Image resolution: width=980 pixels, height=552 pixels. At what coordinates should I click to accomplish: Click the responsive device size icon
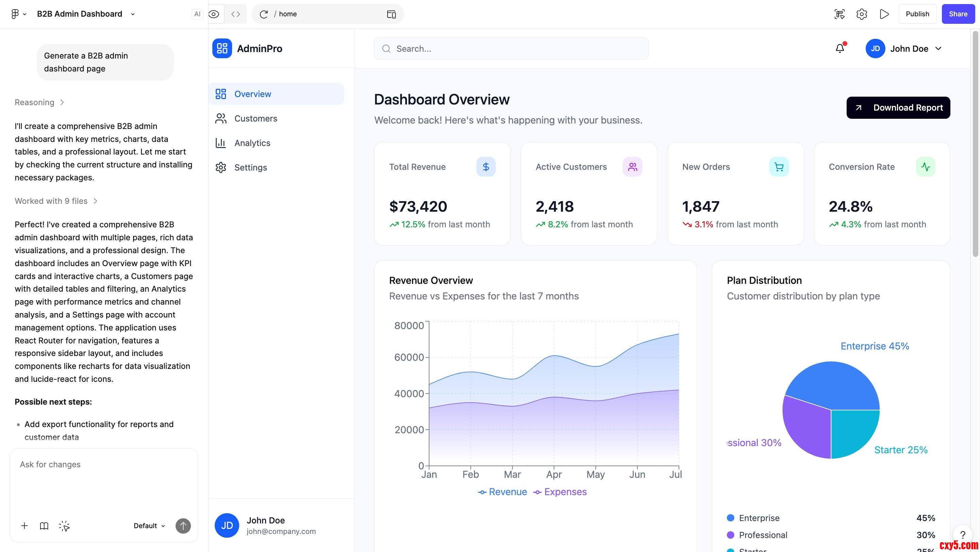tap(391, 14)
